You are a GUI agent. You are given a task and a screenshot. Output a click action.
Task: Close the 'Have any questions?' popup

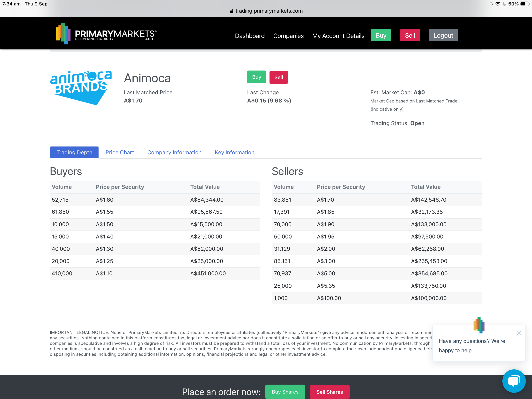519,333
